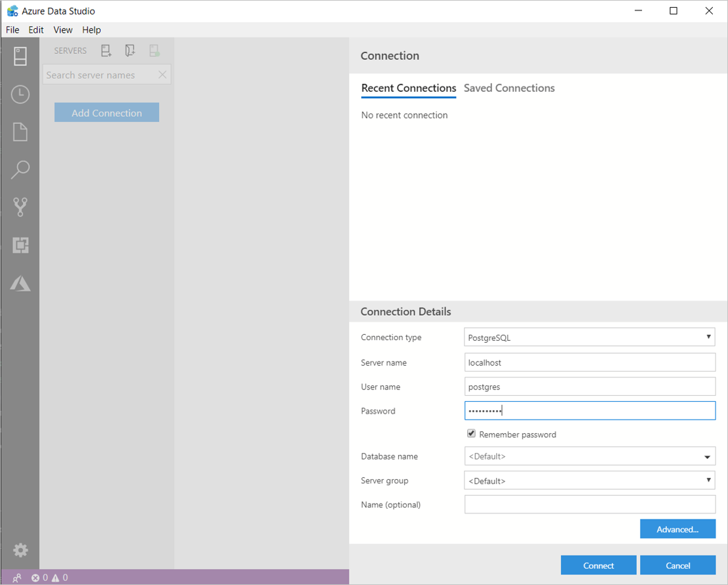Switch to the Saved Connections tab
Viewport: 728px width, 585px height.
coord(509,88)
